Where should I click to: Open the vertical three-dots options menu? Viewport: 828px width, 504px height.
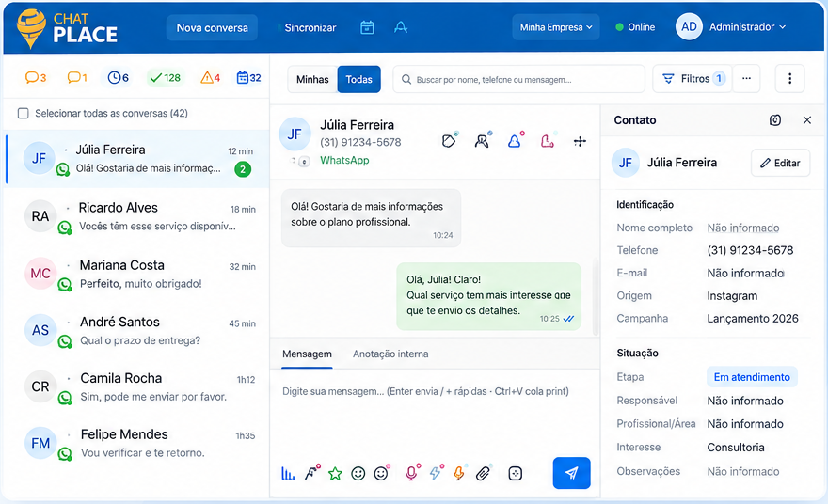click(789, 79)
